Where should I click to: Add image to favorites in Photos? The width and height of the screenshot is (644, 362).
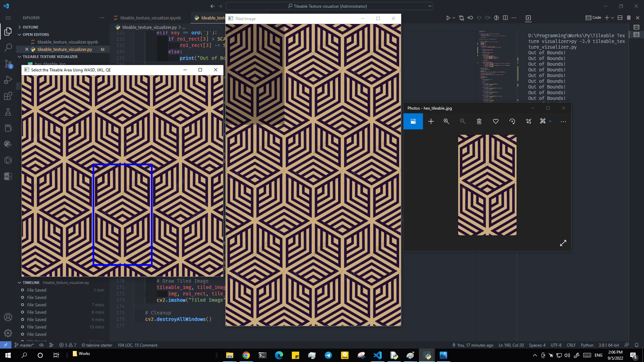(496, 121)
